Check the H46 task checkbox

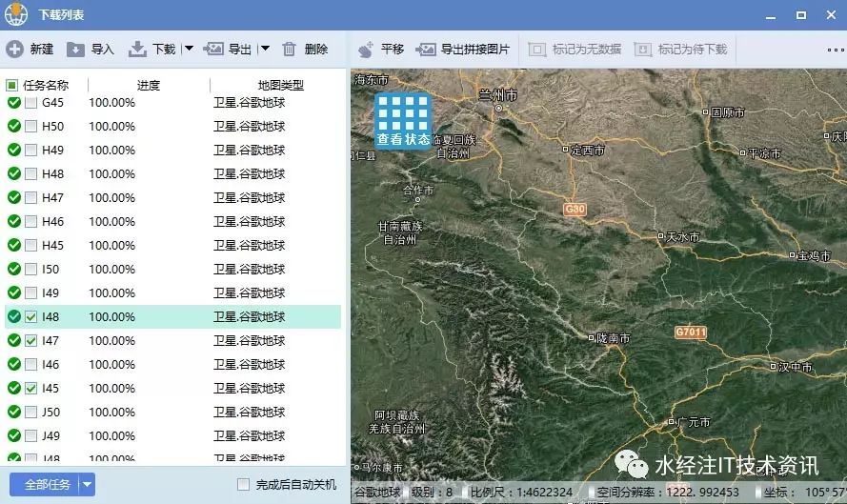pyautogui.click(x=30, y=221)
